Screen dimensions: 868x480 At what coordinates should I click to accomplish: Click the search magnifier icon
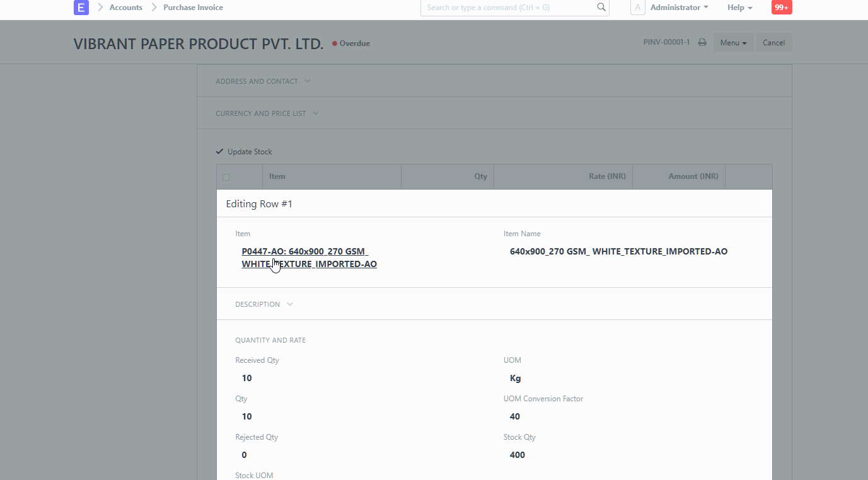tap(600, 7)
